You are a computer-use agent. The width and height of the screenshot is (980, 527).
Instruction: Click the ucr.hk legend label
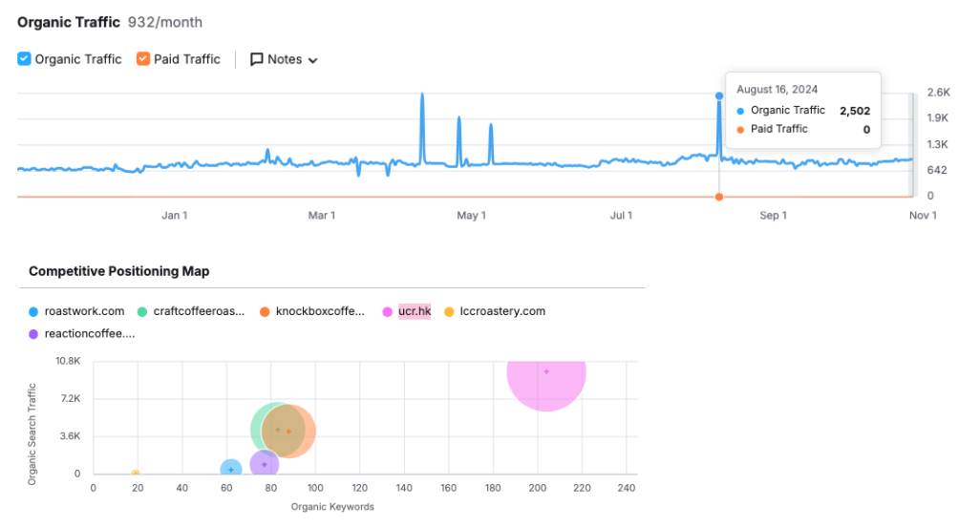click(415, 311)
